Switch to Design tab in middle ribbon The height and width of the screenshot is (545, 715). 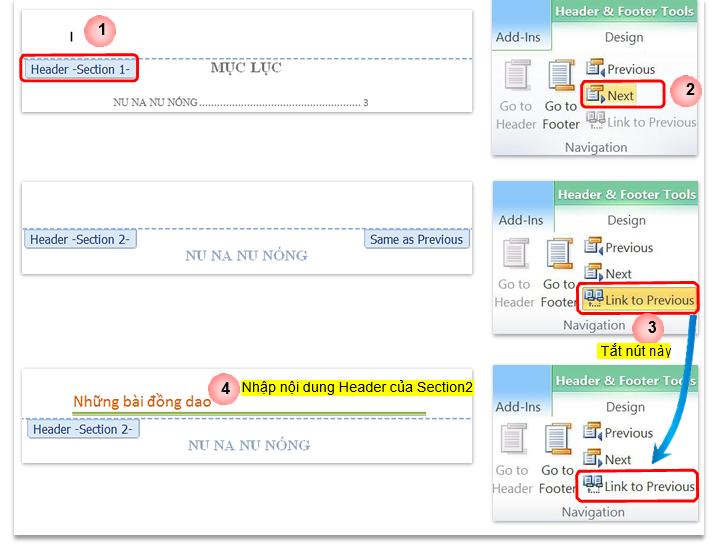tap(626, 220)
